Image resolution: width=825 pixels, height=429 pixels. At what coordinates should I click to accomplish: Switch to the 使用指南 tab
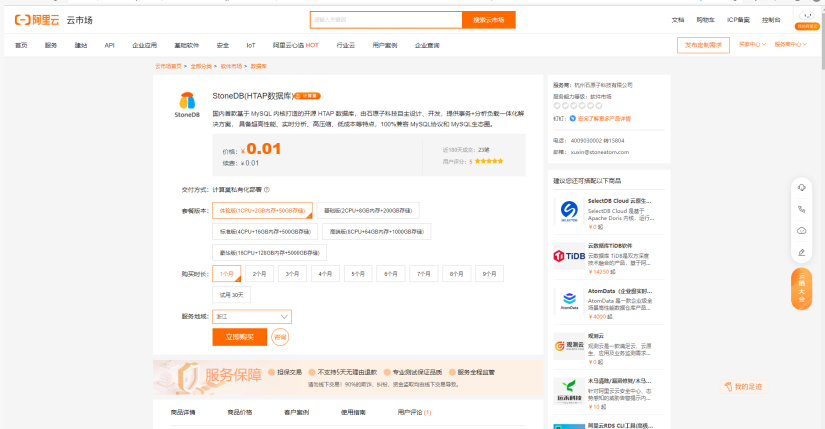[353, 412]
